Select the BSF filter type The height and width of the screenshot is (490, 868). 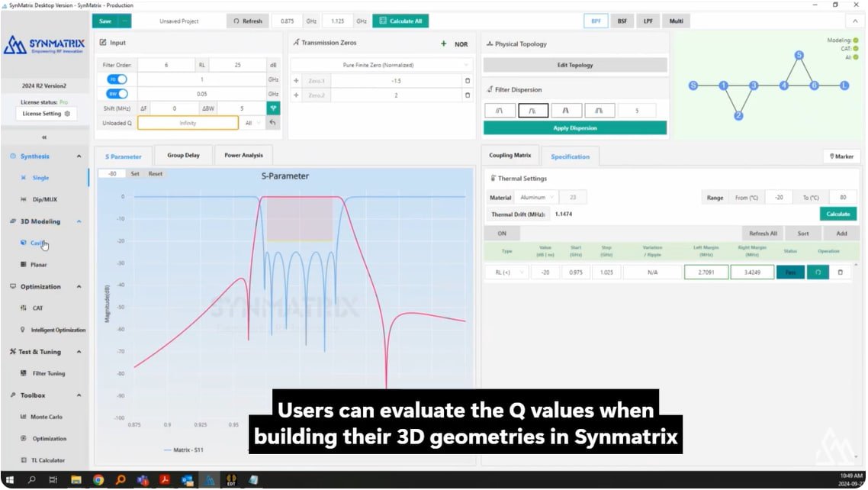(622, 21)
